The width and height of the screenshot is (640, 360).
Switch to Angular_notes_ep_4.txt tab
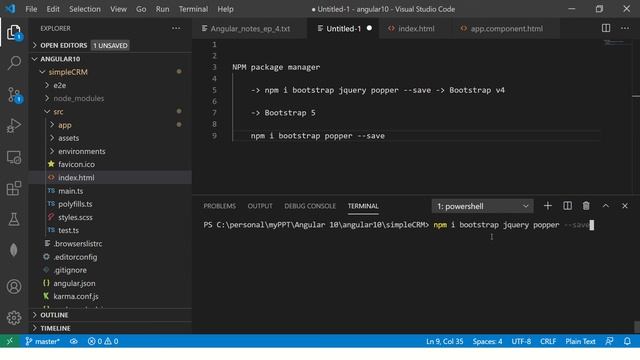tap(249, 29)
